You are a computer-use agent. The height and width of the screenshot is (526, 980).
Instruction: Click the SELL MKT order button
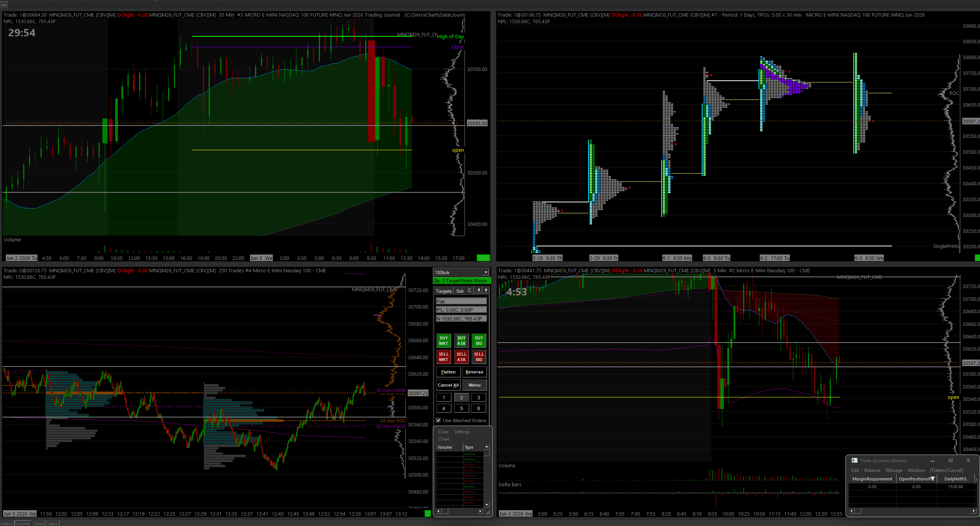(444, 357)
